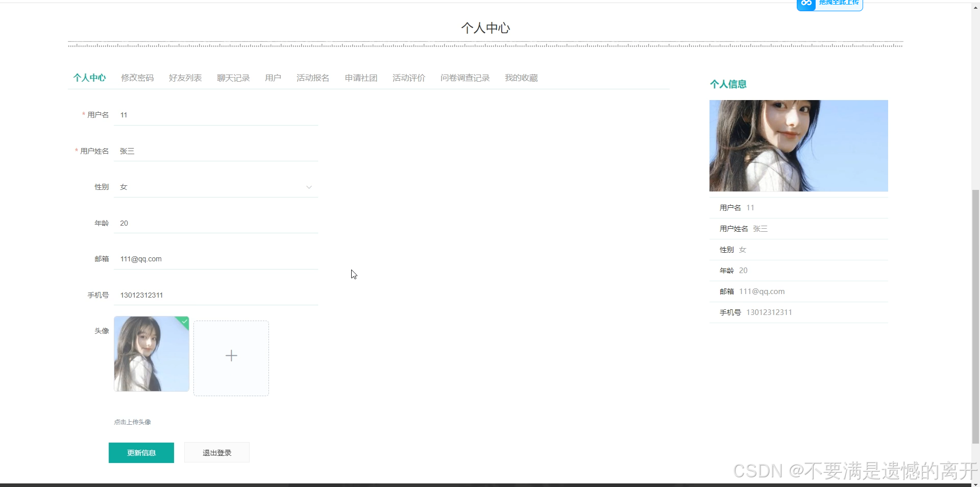980x487 pixels.
Task: Open the 个人中心 tab
Action: coord(89,78)
